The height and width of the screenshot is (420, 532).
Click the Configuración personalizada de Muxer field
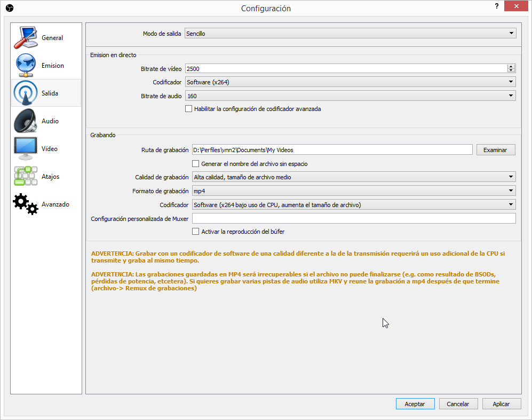coord(353,218)
